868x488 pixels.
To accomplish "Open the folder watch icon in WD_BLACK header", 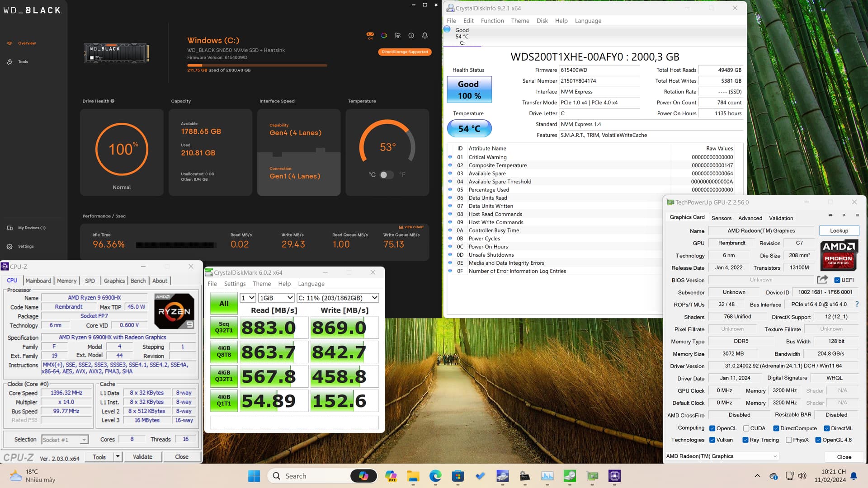I will (x=397, y=35).
